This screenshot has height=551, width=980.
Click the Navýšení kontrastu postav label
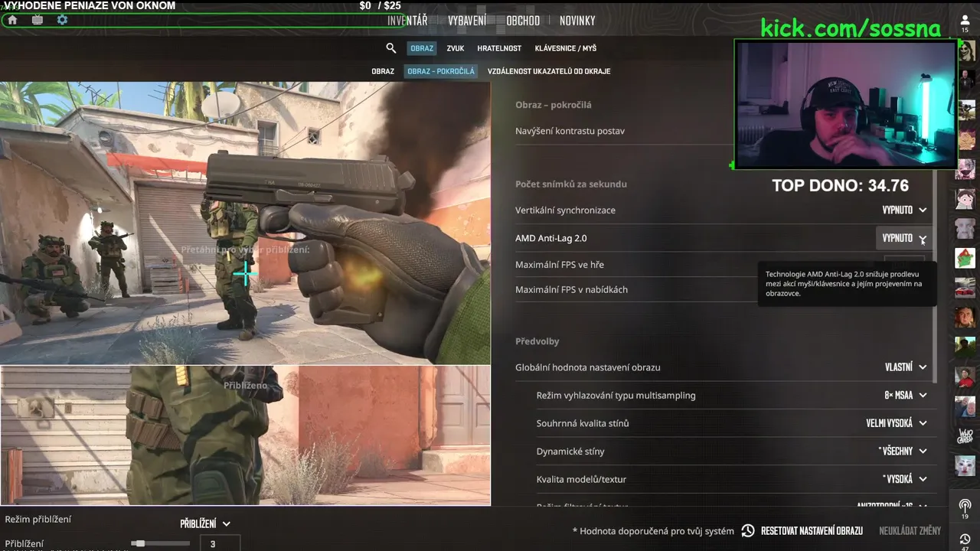click(570, 131)
